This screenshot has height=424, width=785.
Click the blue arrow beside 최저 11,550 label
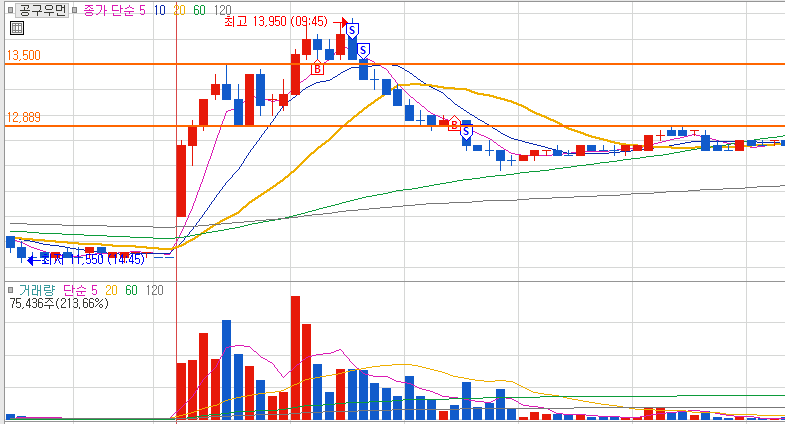(34, 260)
